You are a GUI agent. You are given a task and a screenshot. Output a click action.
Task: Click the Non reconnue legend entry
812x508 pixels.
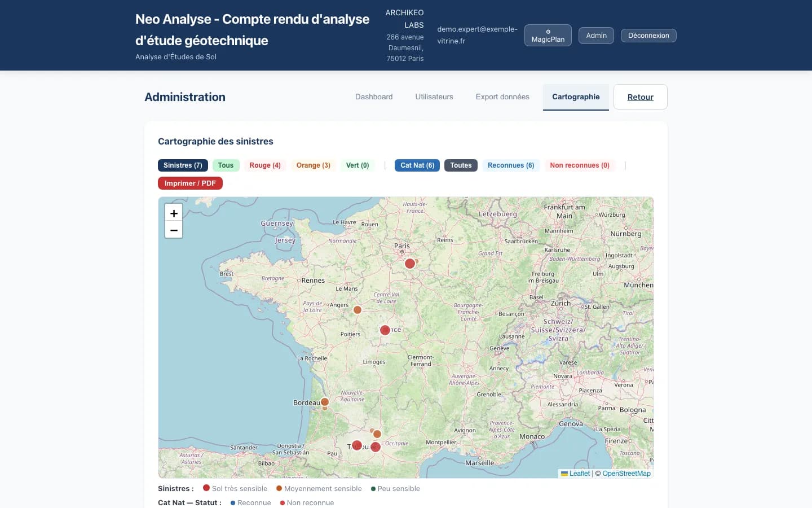pos(307,503)
